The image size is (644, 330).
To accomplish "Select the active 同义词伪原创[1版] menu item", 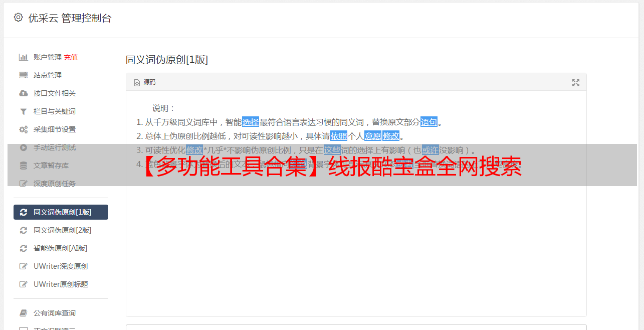I will [x=61, y=212].
